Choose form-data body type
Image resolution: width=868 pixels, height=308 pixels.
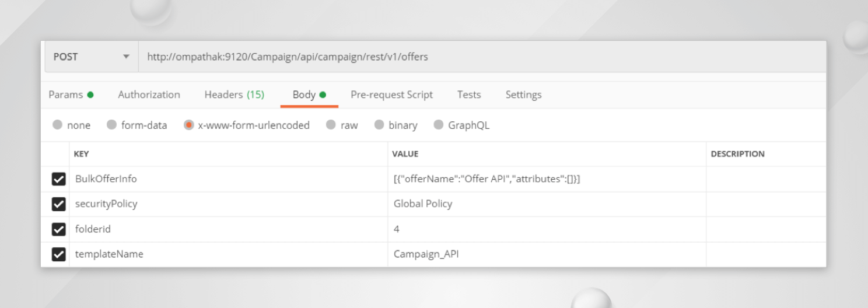113,125
